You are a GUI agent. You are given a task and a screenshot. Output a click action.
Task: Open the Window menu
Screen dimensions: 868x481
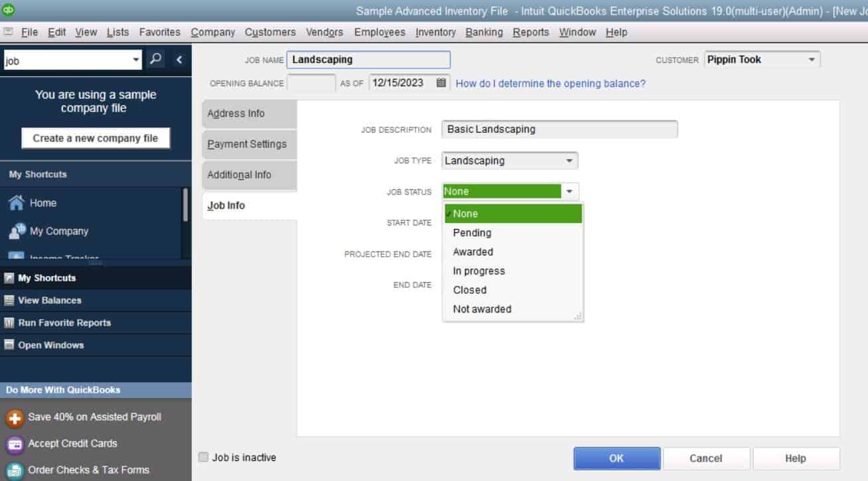coord(578,32)
